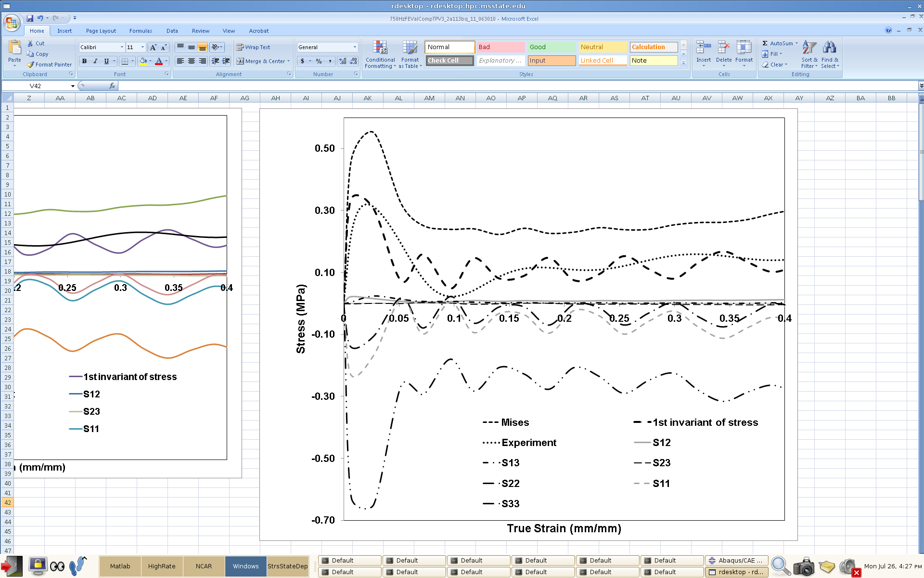Click the Paste clipboard icon
Screen dimensions: 924x578
[x=14, y=48]
